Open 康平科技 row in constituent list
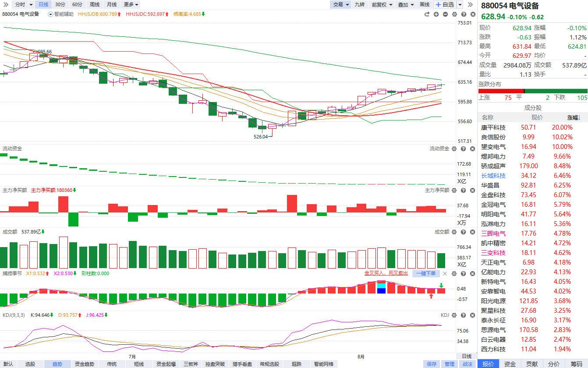This screenshot has height=368, width=588. pyautogui.click(x=533, y=127)
